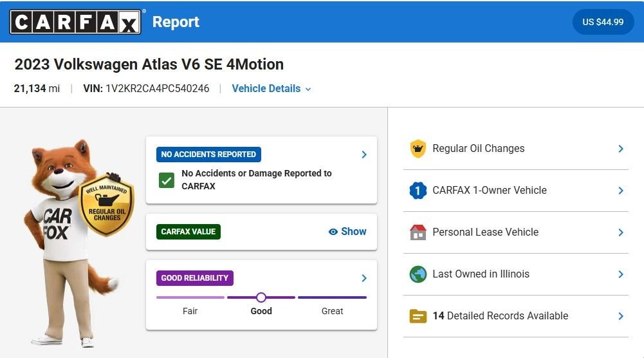Click No Accidents or Damage Reported text
644x358 pixels.
tap(257, 180)
